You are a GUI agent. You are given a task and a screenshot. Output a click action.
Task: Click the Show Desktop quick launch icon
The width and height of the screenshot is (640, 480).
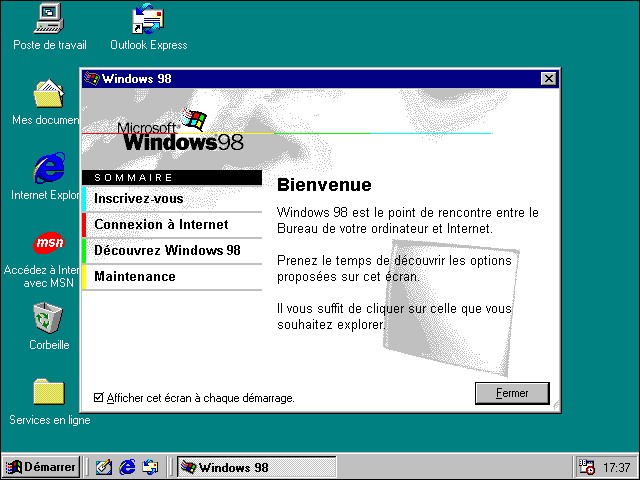pyautogui.click(x=103, y=467)
